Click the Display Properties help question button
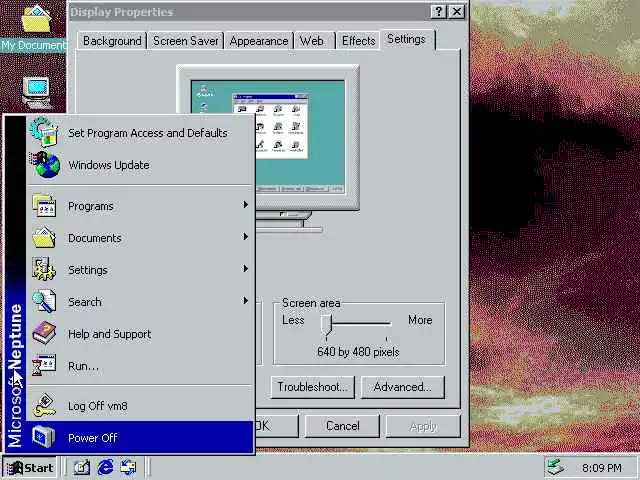The width and height of the screenshot is (640, 480). coord(438,11)
